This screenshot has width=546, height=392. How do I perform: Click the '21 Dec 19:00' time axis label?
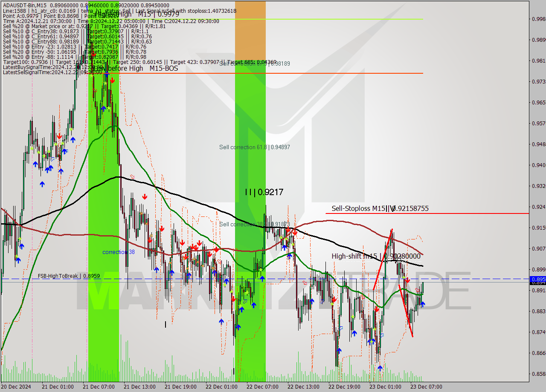(180, 387)
